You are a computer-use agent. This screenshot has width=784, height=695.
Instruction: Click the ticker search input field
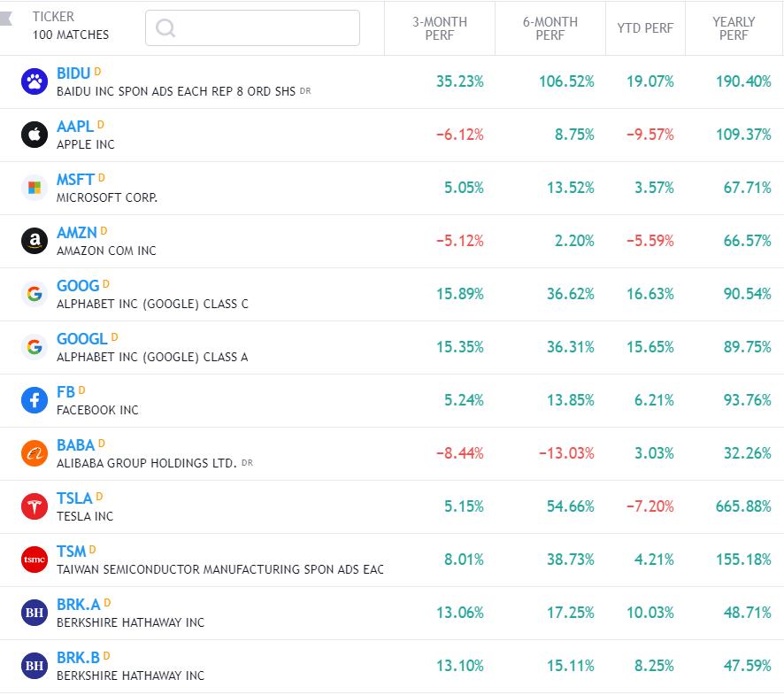coord(265,28)
